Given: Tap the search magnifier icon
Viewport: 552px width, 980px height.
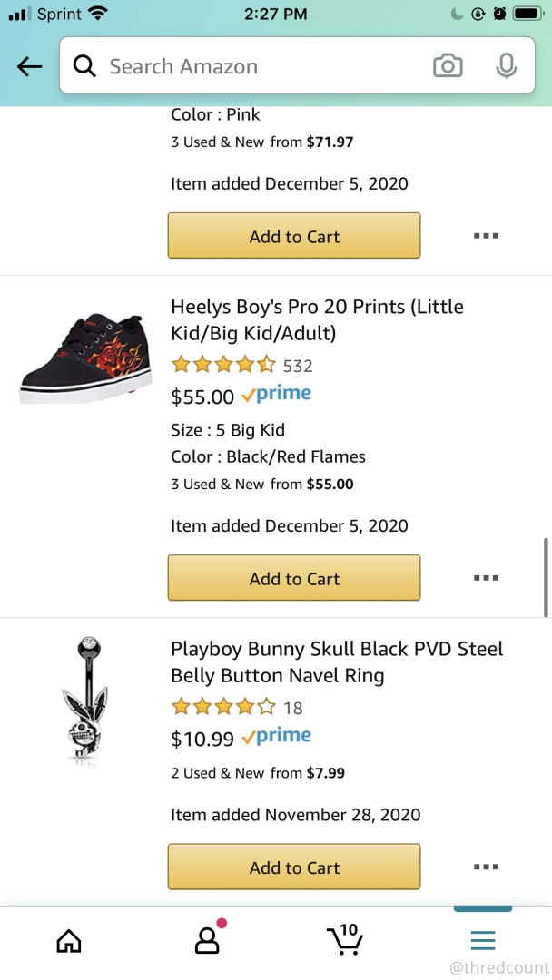Looking at the screenshot, I should [x=84, y=66].
